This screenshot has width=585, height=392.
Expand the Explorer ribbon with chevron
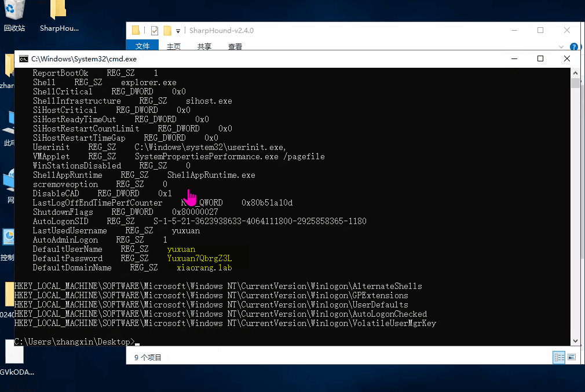(x=561, y=47)
